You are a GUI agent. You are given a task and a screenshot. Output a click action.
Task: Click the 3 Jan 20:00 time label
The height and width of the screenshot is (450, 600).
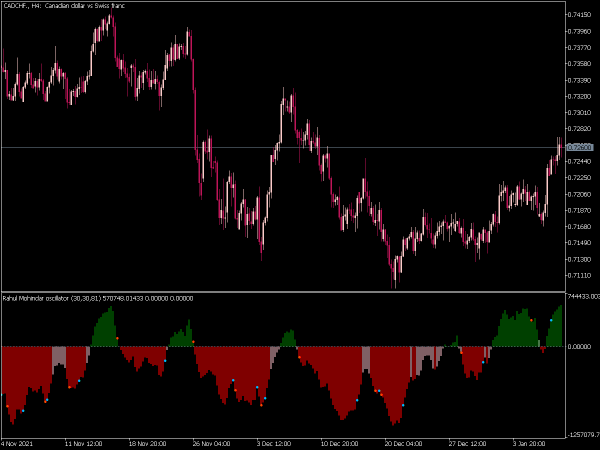(x=530, y=444)
